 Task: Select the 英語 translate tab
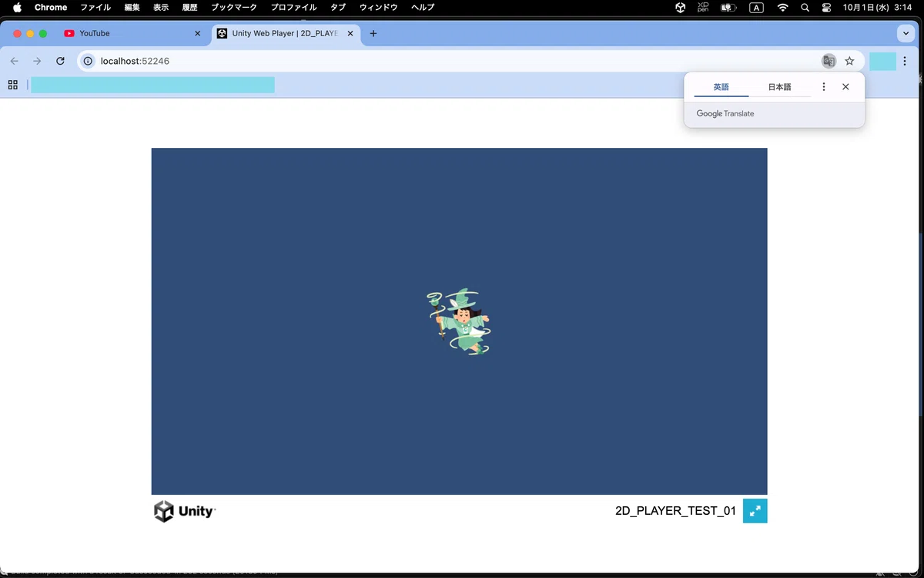[721, 87]
